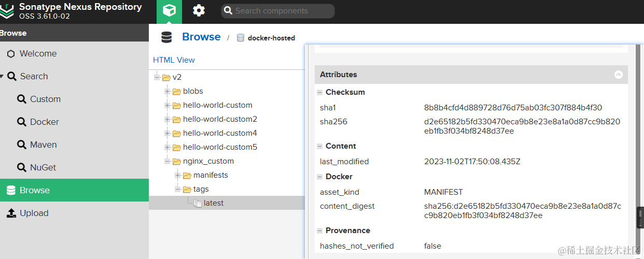Open the Welcome page from sidebar
Screen dimensions: 644x259
74,54
